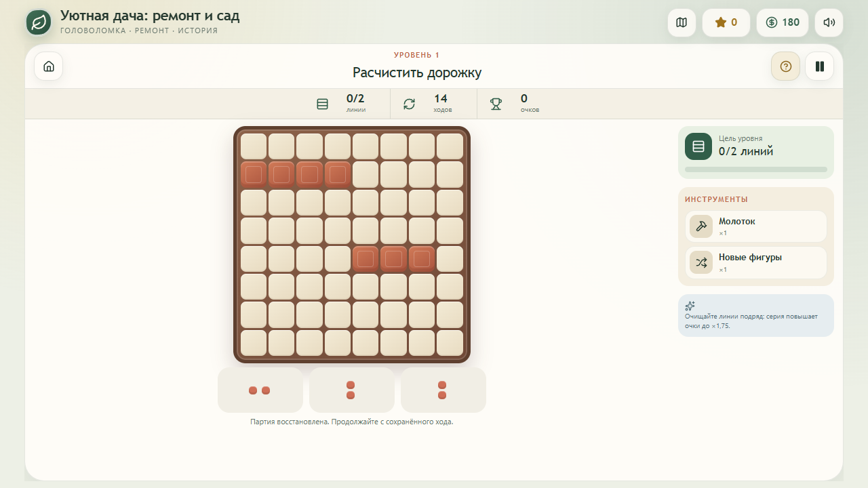Image resolution: width=868 pixels, height=488 pixels.
Task: Click the leaf logo of Уютная дача
Action: coord(39,22)
